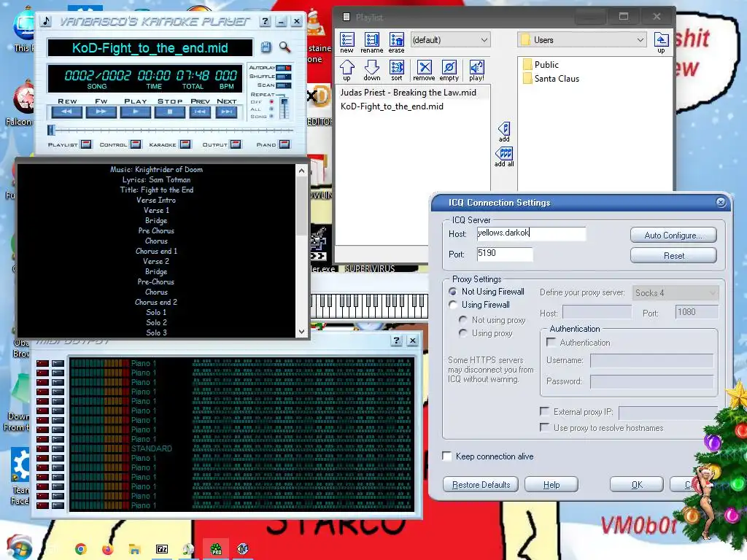The image size is (747, 560).
Task: Toggle the Shuffle switch
Action: pyautogui.click(x=284, y=76)
